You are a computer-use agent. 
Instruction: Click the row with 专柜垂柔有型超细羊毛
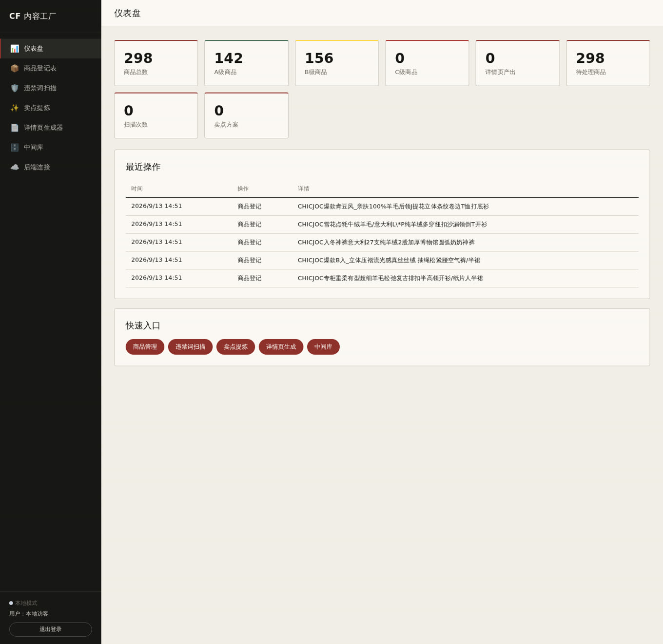pos(382,279)
